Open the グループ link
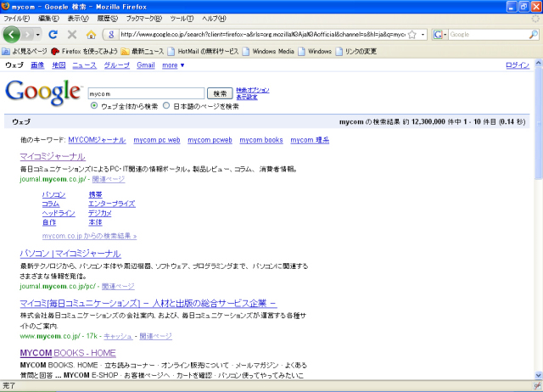Image resolution: width=543 pixels, height=392 pixels. click(117, 65)
